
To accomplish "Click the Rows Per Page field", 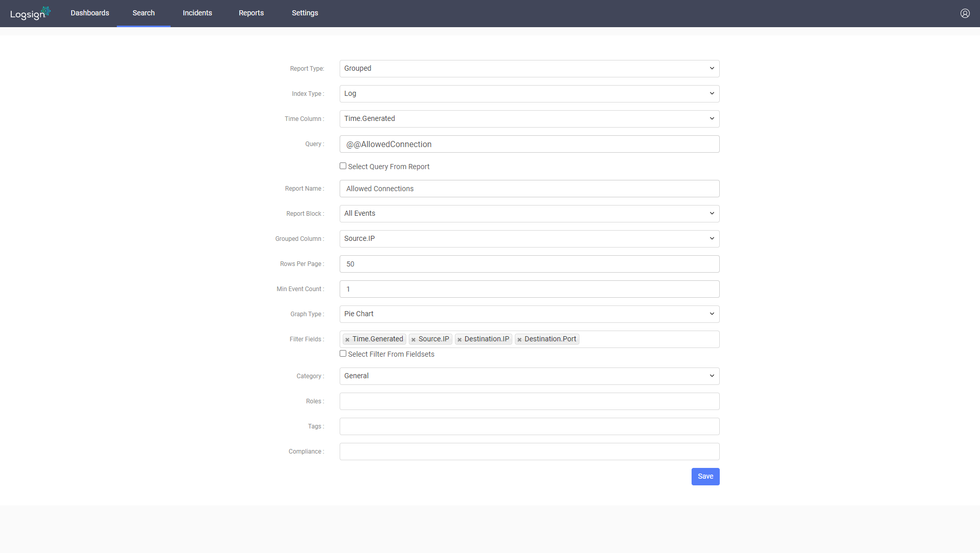I will tap(529, 264).
